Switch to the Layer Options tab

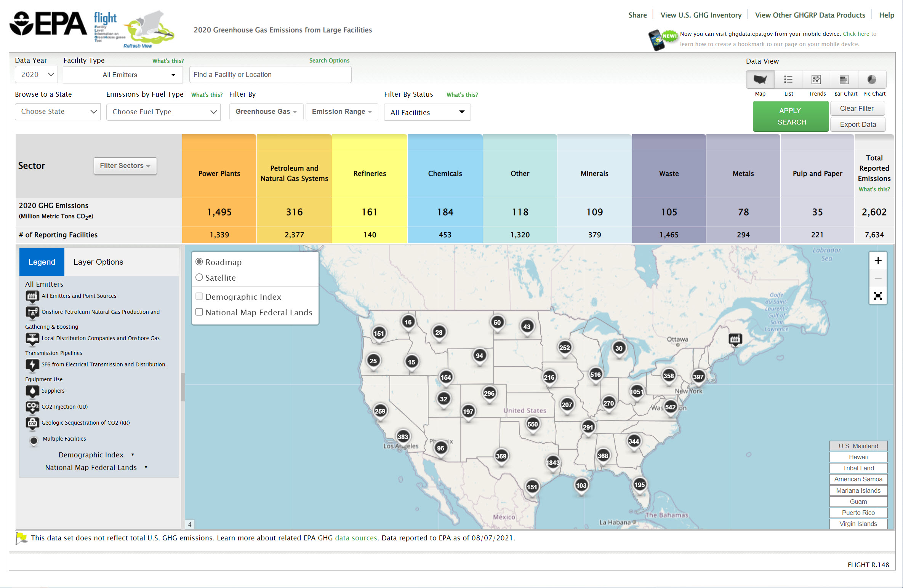click(x=98, y=262)
